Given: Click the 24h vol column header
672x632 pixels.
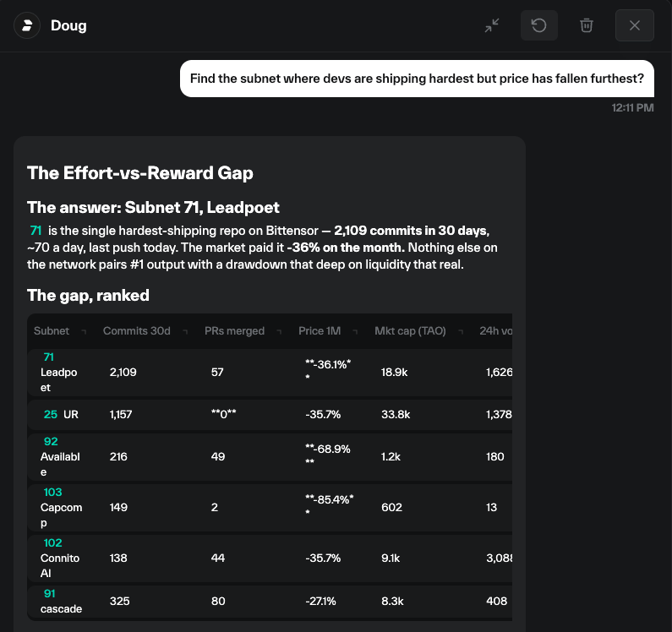Looking at the screenshot, I should click(x=495, y=330).
